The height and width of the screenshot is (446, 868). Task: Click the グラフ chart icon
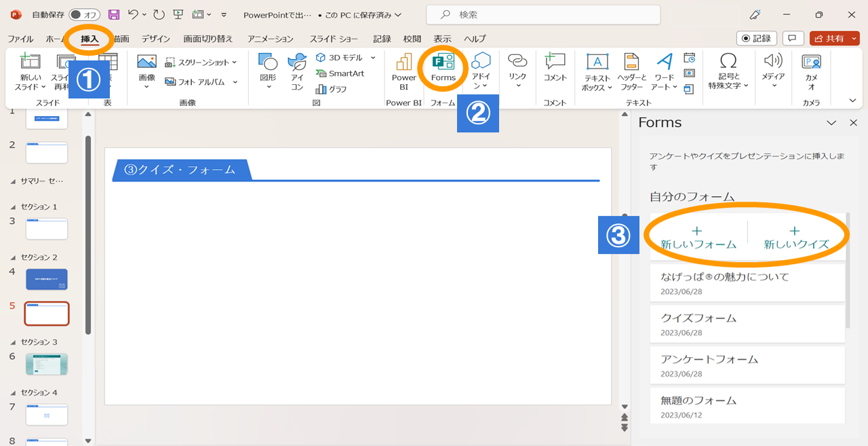332,89
